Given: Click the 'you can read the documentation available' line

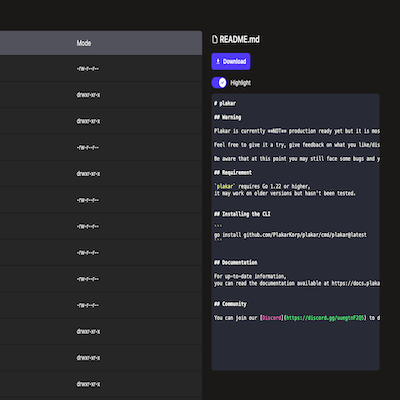Looking at the screenshot, I should click(297, 283).
